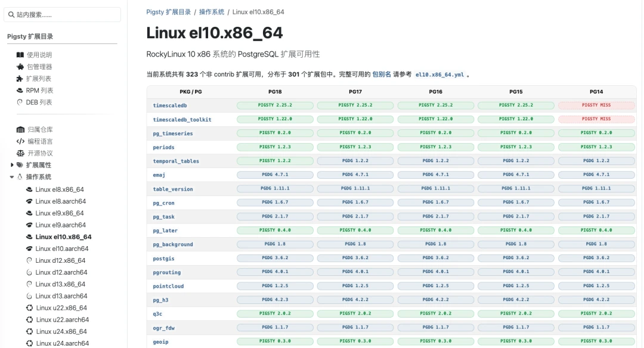
Task: Click the 包管理器 piggy bank icon
Action: click(20, 67)
